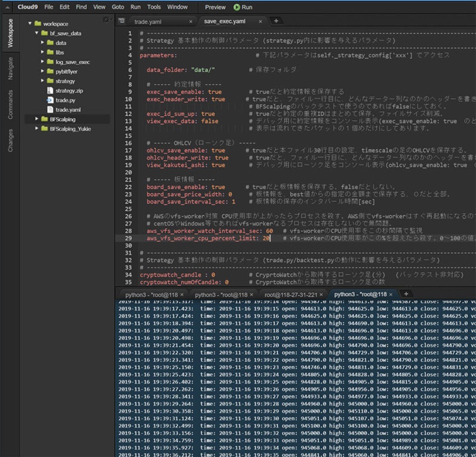Image resolution: width=476 pixels, height=457 pixels.
Task: Add a new editor tab with plus
Action: [x=276, y=21]
